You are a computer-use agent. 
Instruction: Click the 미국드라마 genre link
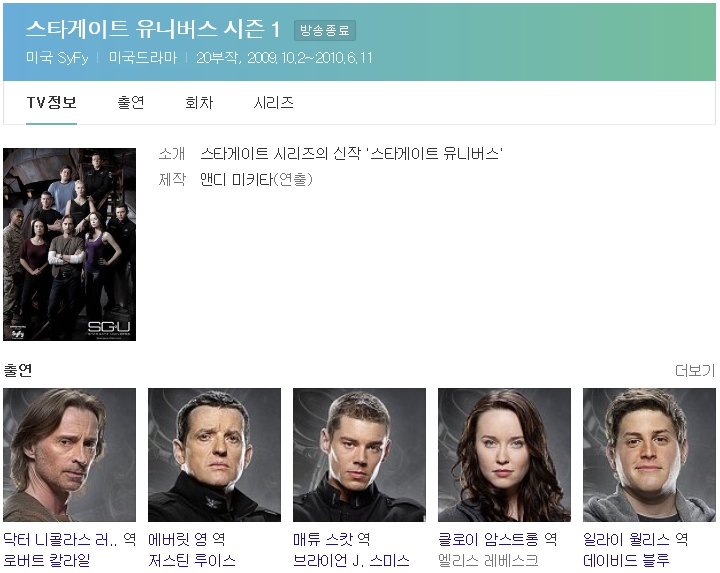pos(142,58)
